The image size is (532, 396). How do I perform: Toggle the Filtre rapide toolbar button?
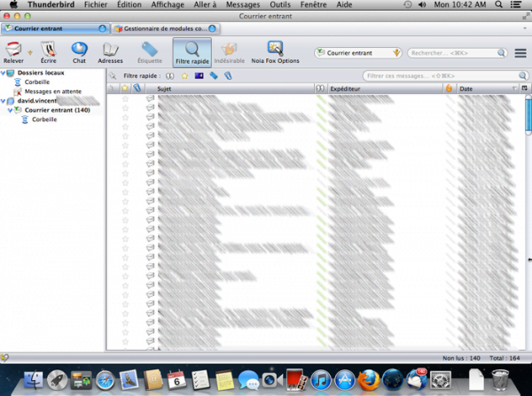192,51
